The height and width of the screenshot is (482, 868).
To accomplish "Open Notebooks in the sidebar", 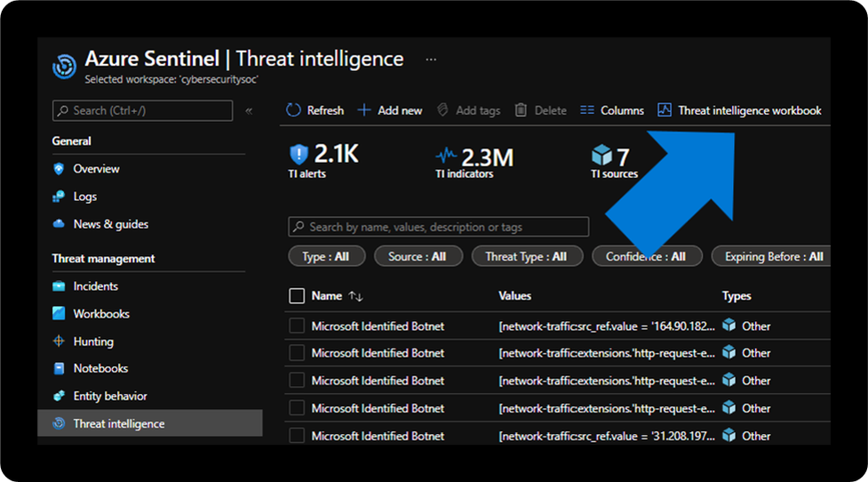I will (x=100, y=368).
